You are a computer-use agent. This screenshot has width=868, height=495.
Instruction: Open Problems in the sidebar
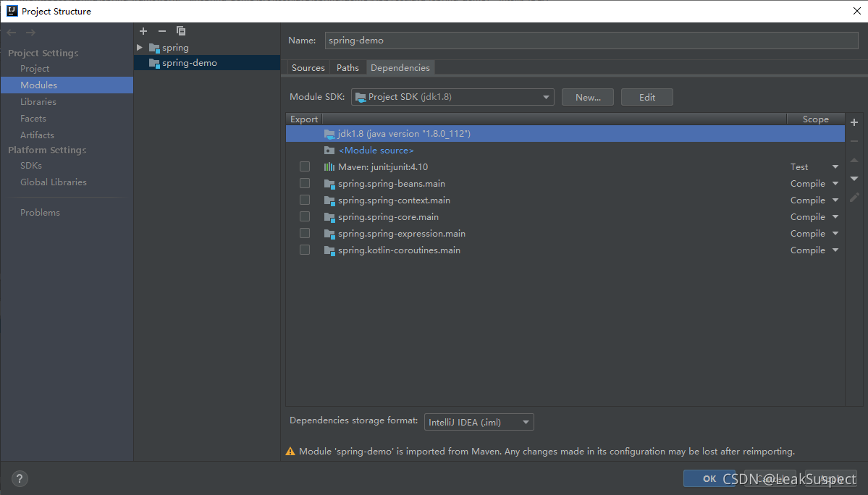click(x=40, y=212)
